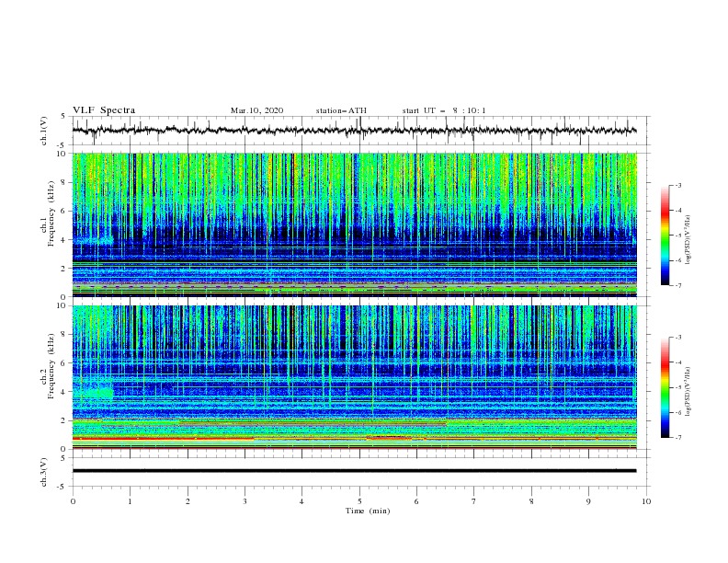
Task: Click the "Time (min)" axis label
Action: click(368, 511)
